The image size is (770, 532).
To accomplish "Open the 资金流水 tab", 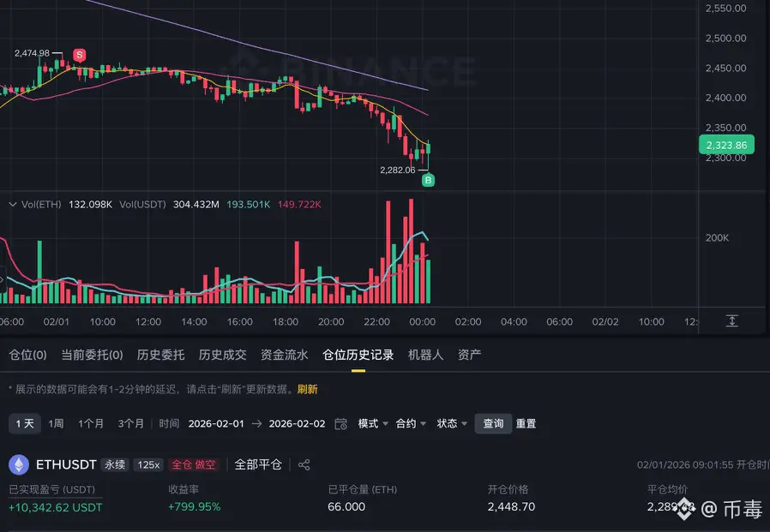I will [285, 355].
